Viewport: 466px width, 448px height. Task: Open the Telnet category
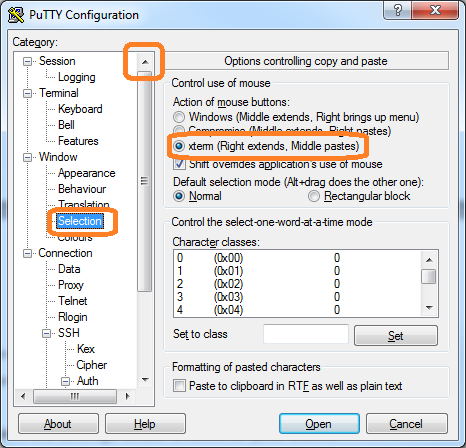pos(72,301)
